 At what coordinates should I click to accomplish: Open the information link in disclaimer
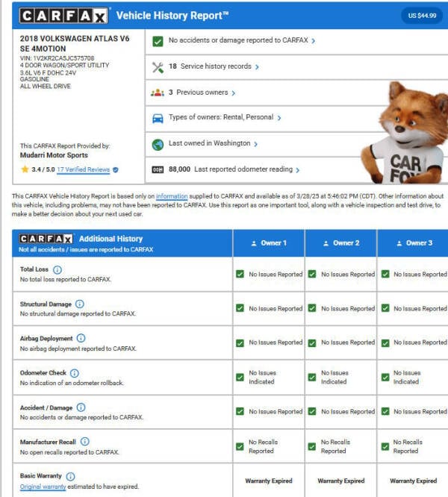tap(172, 196)
